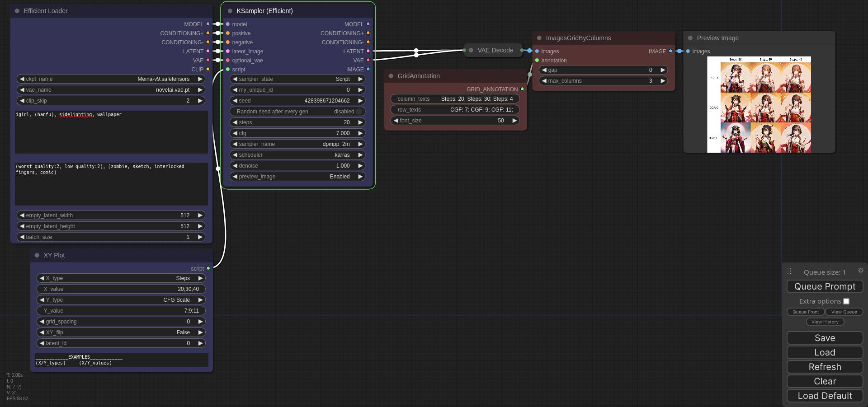Collapse the Efficient Loader node via its dot
Viewport: 868px width, 407px height.
17,11
